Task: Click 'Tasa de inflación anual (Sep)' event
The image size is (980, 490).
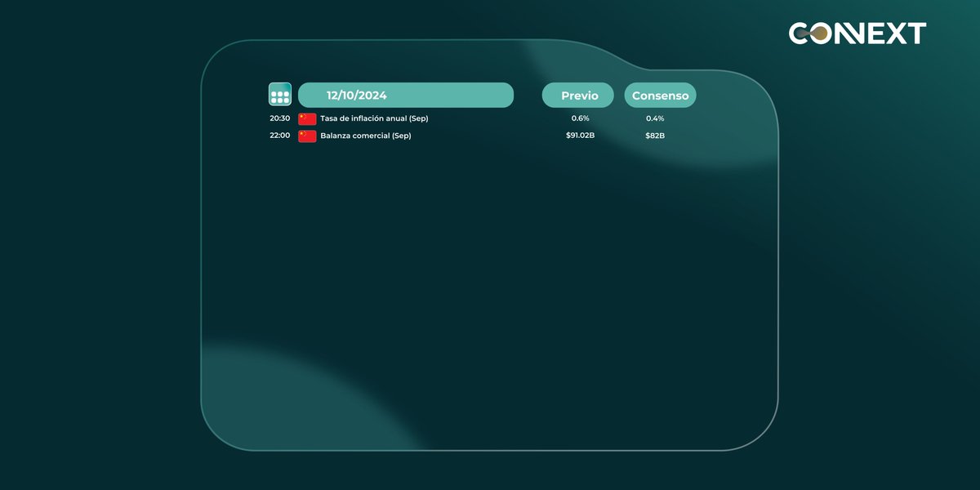Action: coord(374,118)
